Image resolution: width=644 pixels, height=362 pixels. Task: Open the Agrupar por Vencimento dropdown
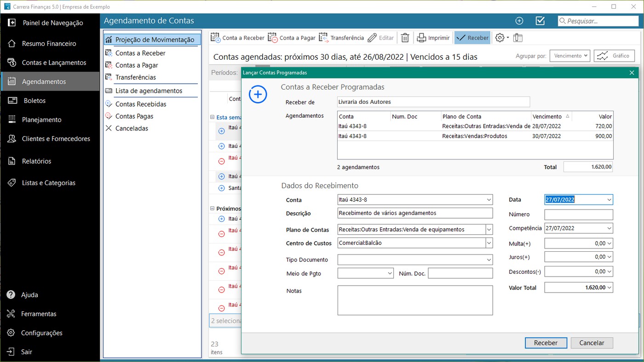point(569,55)
